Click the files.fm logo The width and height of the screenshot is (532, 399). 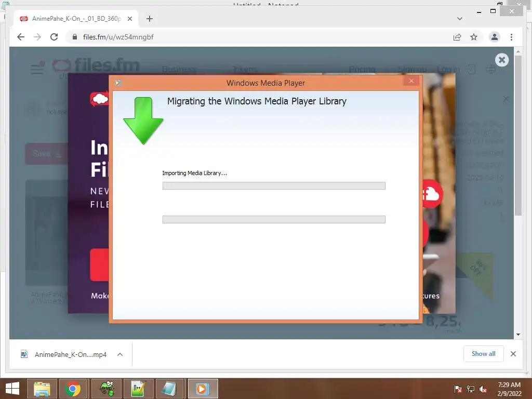(x=96, y=65)
